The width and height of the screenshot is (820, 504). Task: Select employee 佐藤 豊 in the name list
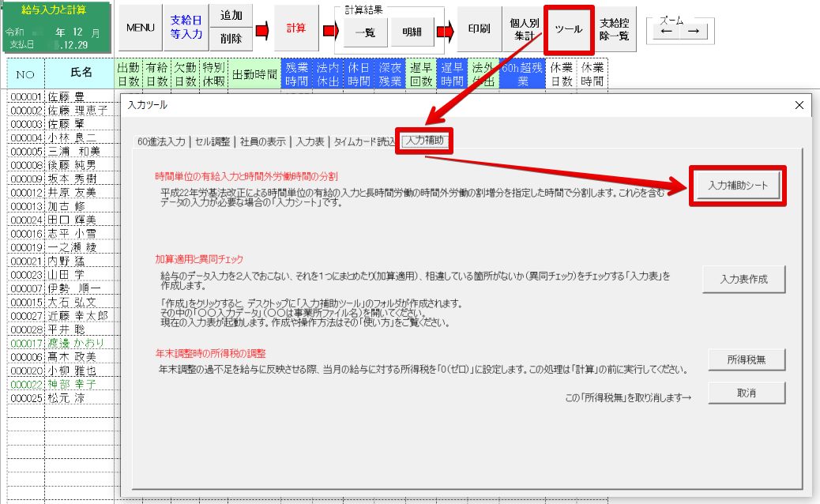point(66,97)
